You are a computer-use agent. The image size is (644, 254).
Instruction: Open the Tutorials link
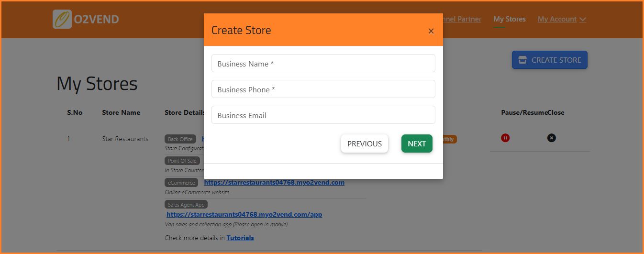[x=240, y=238]
